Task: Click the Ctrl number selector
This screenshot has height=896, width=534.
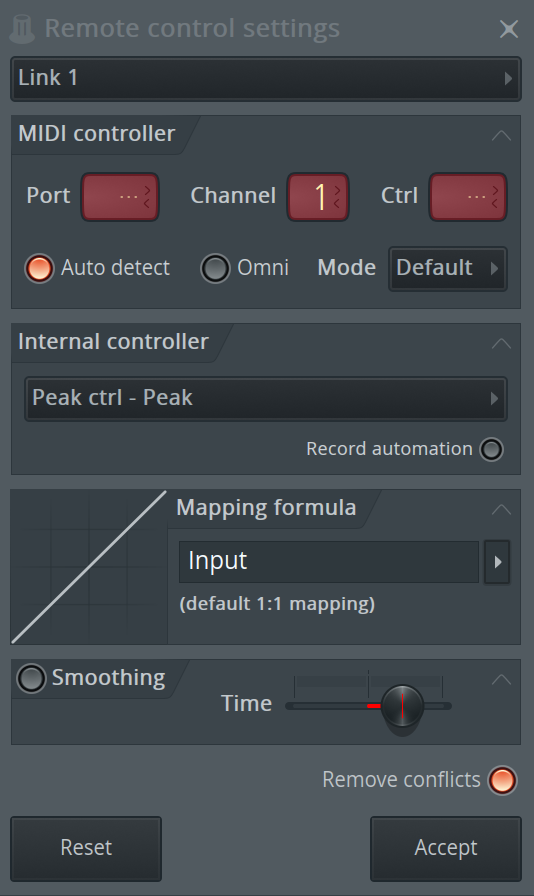Action: (468, 197)
